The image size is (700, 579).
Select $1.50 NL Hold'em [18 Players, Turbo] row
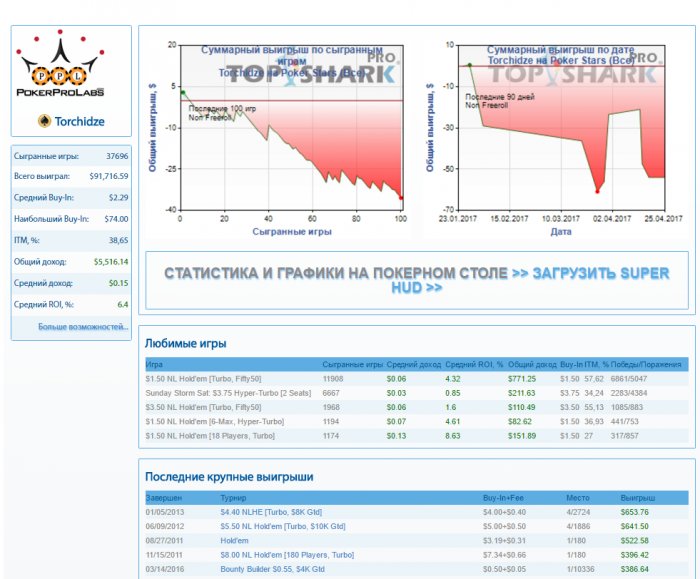(x=417, y=436)
